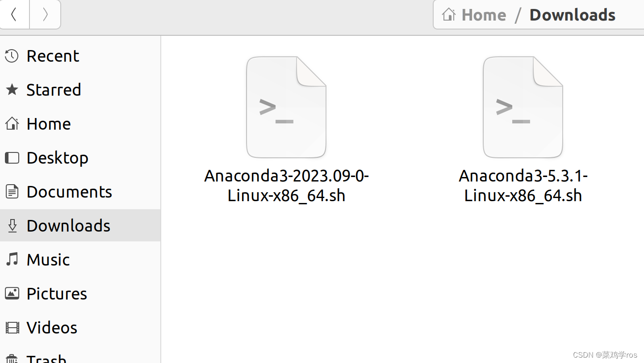Open the Recent files view
This screenshot has width=644, height=363.
(53, 55)
